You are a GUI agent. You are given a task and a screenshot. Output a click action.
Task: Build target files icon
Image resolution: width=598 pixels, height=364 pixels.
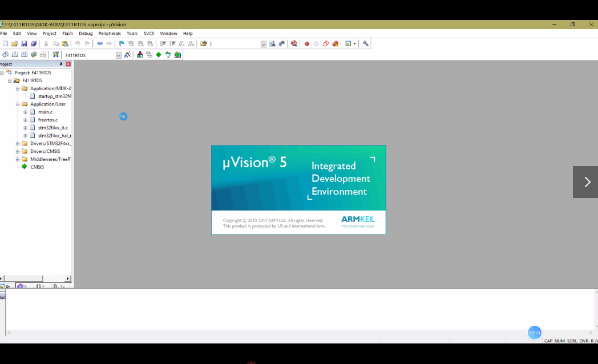[x=15, y=55]
